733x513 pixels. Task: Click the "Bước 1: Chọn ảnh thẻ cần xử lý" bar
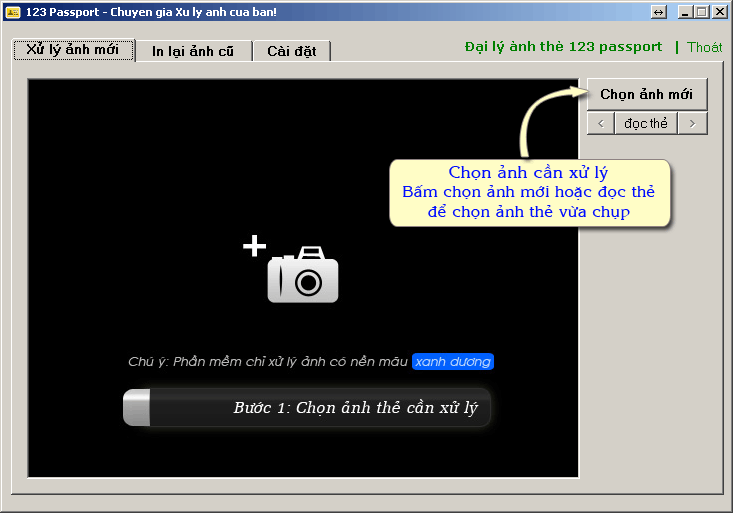355,408
